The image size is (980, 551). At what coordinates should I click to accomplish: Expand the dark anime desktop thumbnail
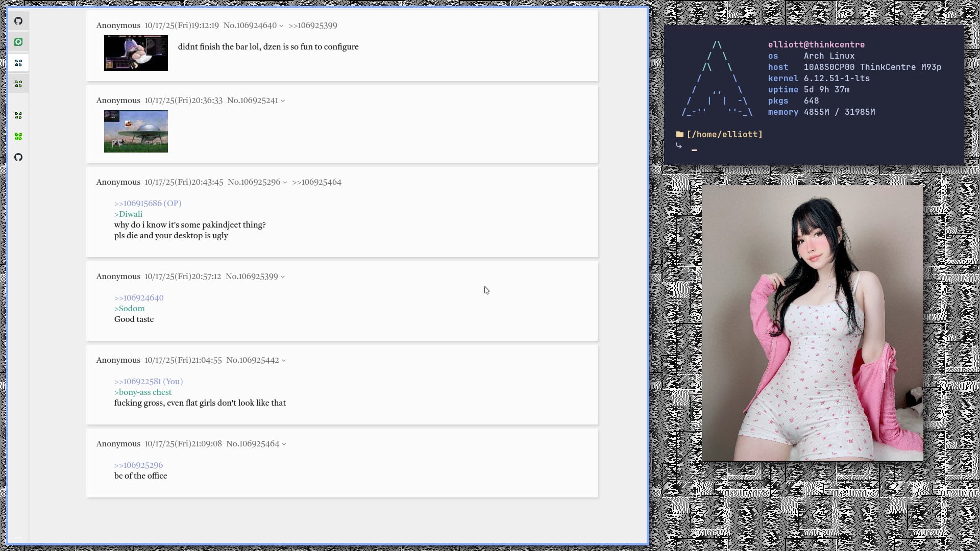136,53
